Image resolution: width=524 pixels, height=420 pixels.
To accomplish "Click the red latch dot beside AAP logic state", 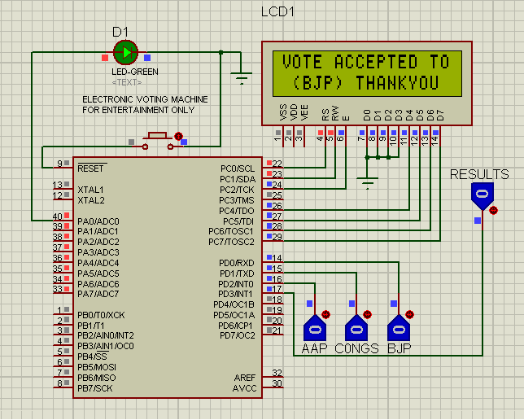I will point(325,314).
